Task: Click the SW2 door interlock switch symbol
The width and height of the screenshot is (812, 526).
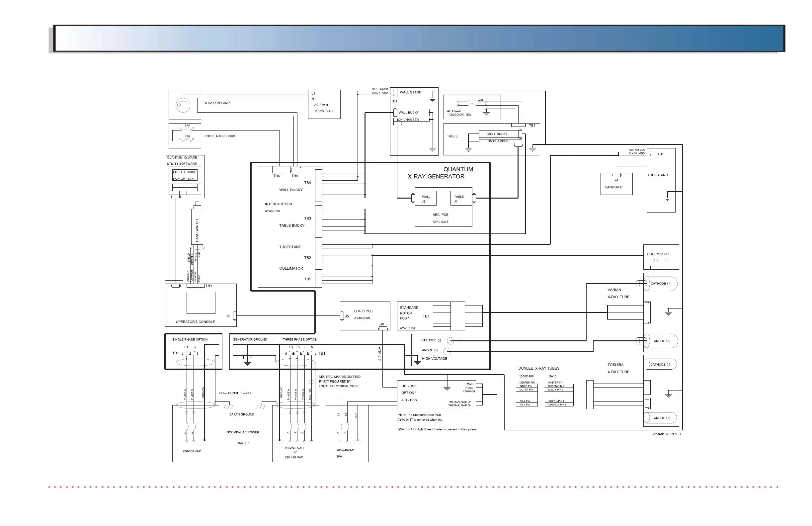Action: tap(187, 139)
